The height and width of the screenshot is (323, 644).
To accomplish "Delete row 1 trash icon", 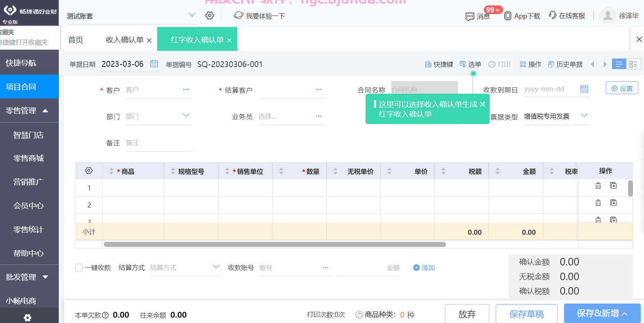I will click(598, 185).
